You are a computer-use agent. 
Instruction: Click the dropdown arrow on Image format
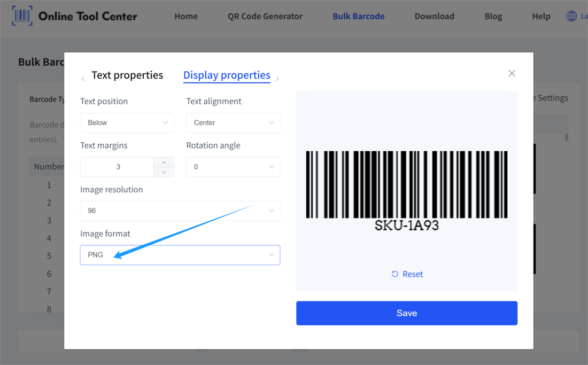click(x=272, y=255)
